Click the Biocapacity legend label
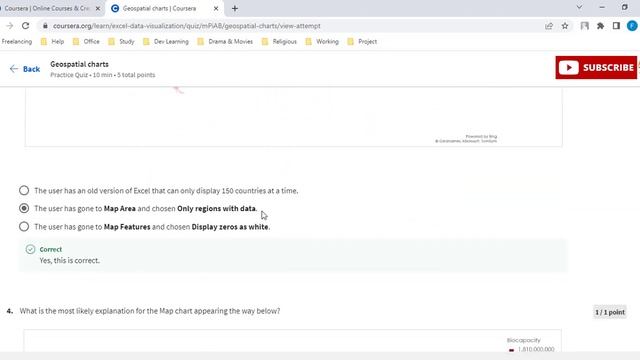 click(524, 340)
